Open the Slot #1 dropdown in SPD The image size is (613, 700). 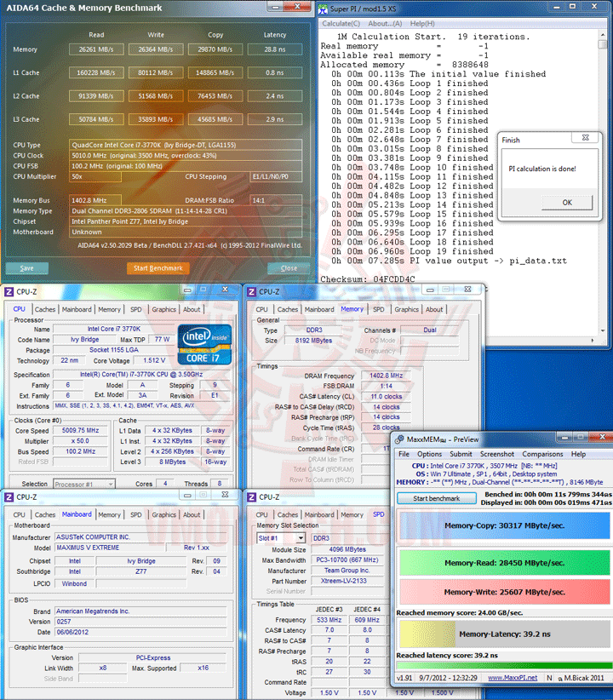tap(301, 538)
